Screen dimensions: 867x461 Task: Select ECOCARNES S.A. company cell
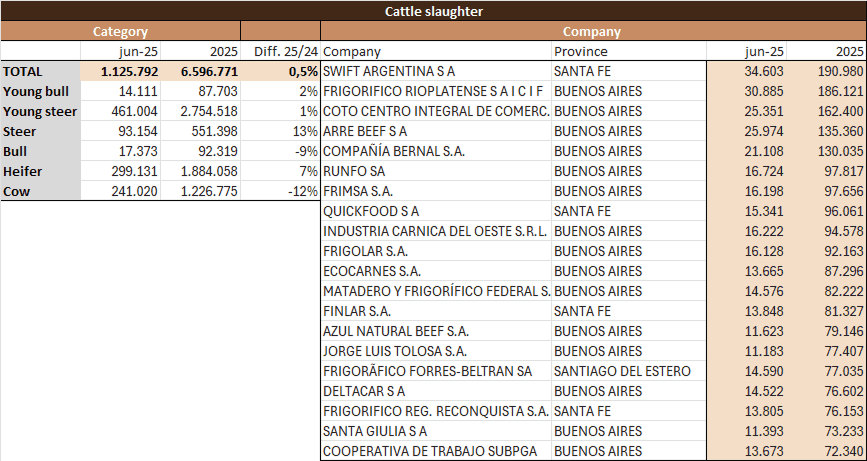[x=436, y=271]
